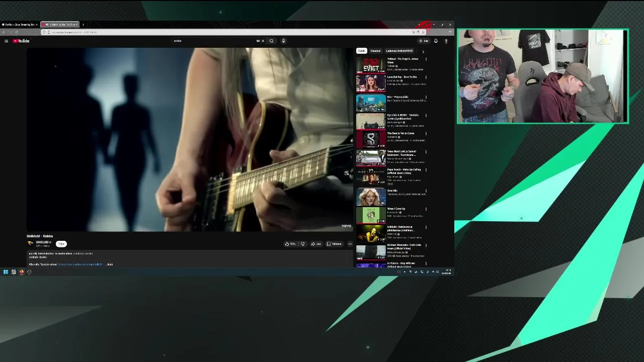Open the Windows Start button
Image resolution: width=644 pixels, height=362 pixels.
point(6,272)
